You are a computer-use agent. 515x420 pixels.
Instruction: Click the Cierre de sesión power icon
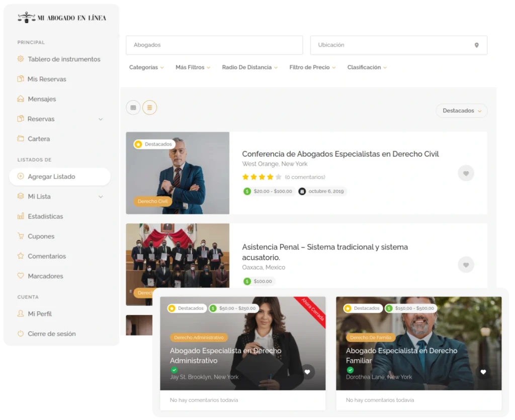coord(21,333)
